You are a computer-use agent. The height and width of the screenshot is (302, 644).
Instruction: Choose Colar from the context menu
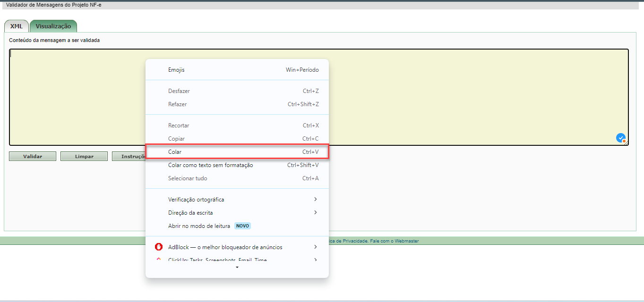(237, 152)
